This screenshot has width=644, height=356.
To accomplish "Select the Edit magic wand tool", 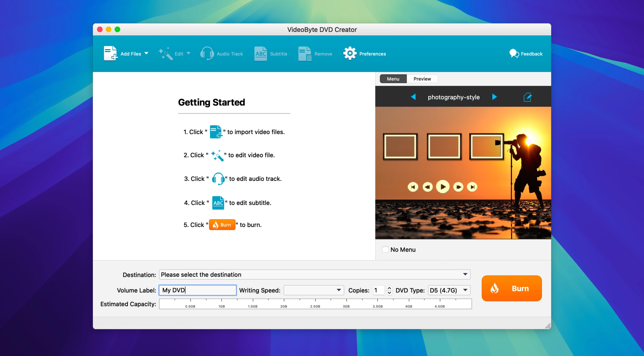I will coord(165,53).
